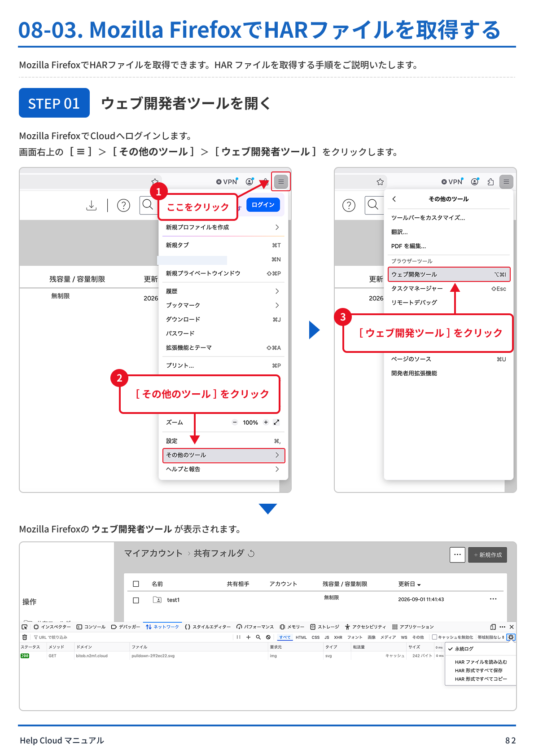Click the help question-mark icon in the left screenshot
The width and height of the screenshot is (534, 756).
[x=123, y=205]
